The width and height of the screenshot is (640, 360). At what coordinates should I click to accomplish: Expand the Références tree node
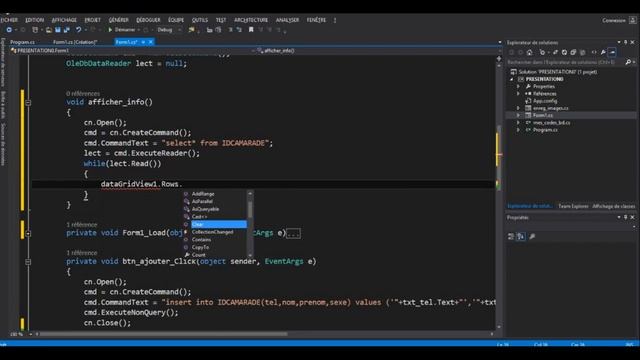click(x=518, y=94)
